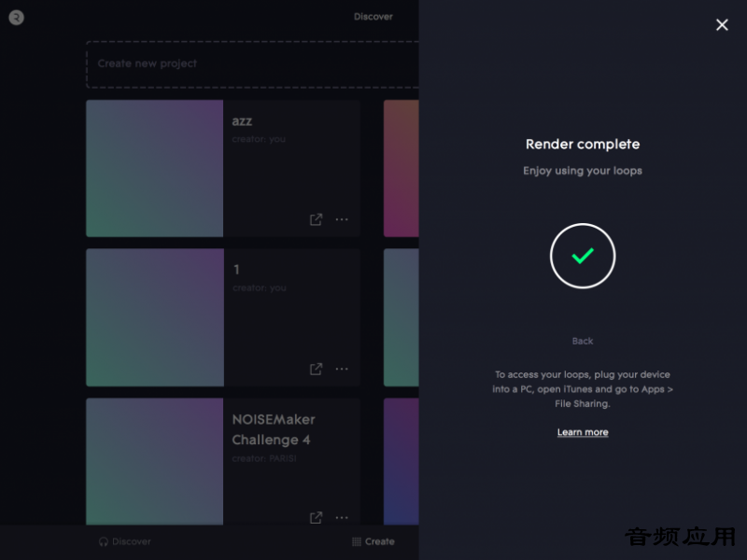
Task: Go to Discover tab in bottom bar
Action: click(125, 541)
